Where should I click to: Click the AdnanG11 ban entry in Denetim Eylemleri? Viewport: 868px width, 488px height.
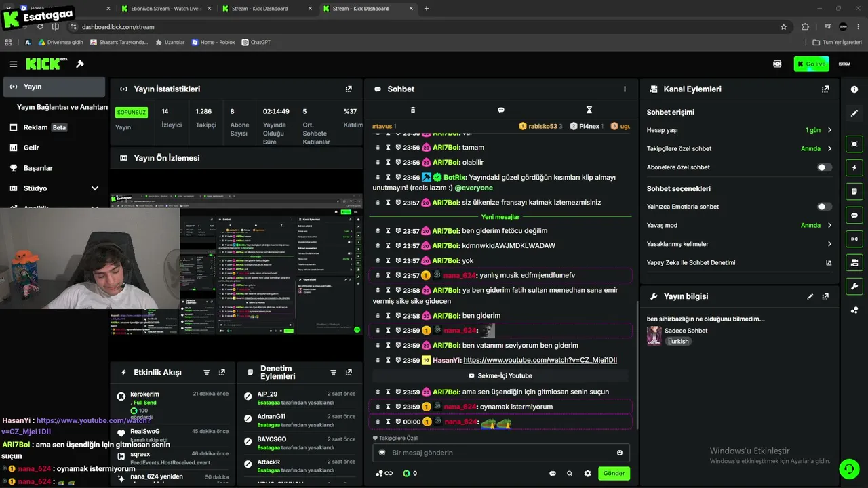tap(300, 420)
